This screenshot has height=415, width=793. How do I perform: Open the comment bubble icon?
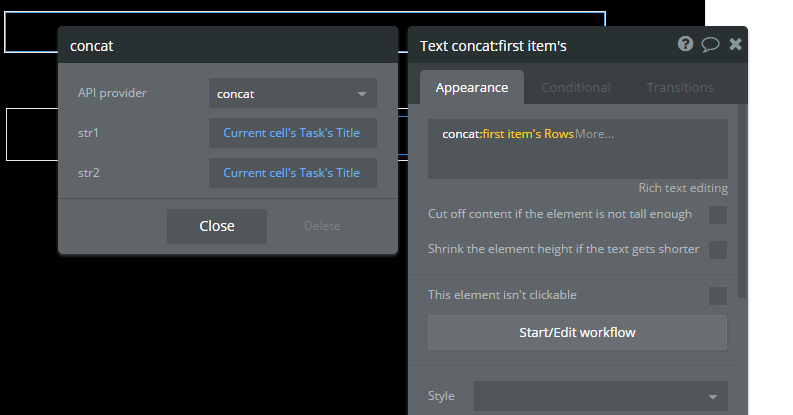tap(711, 44)
